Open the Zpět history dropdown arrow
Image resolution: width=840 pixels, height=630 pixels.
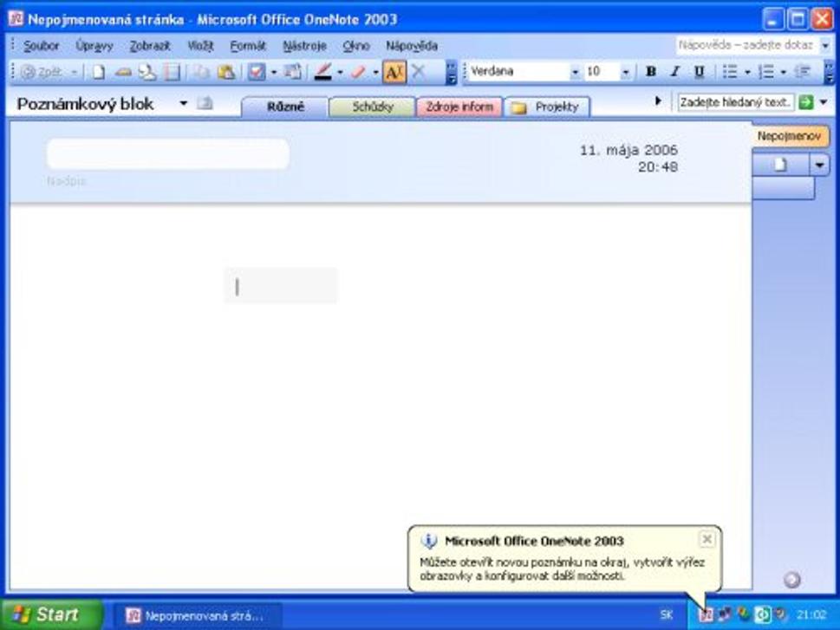(75, 72)
